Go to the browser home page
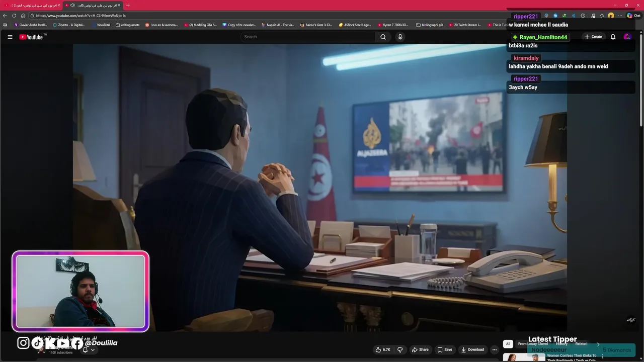The width and height of the screenshot is (644, 362). [23, 16]
